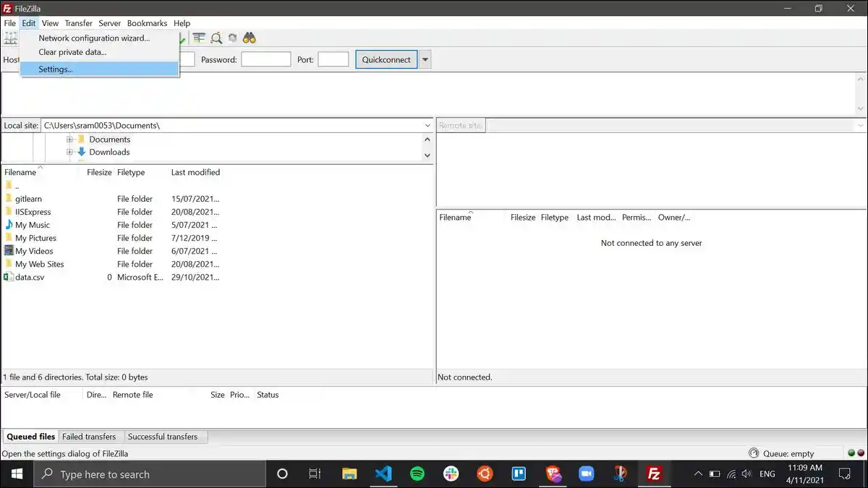
Task: Open Zoom from the taskbar
Action: pos(586,474)
